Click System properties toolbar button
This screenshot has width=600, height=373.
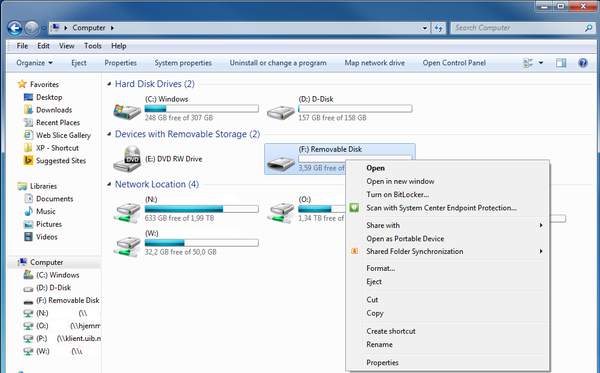(x=183, y=63)
